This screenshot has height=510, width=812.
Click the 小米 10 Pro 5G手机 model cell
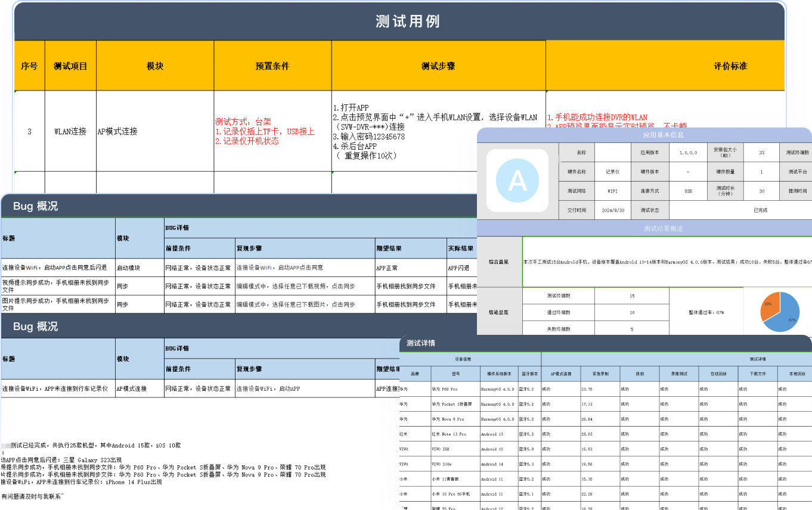pos(455,493)
